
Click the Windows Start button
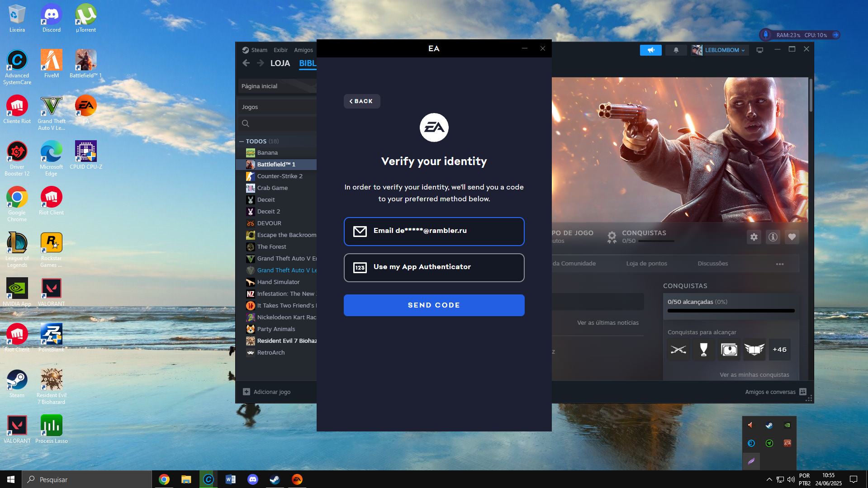(11, 479)
